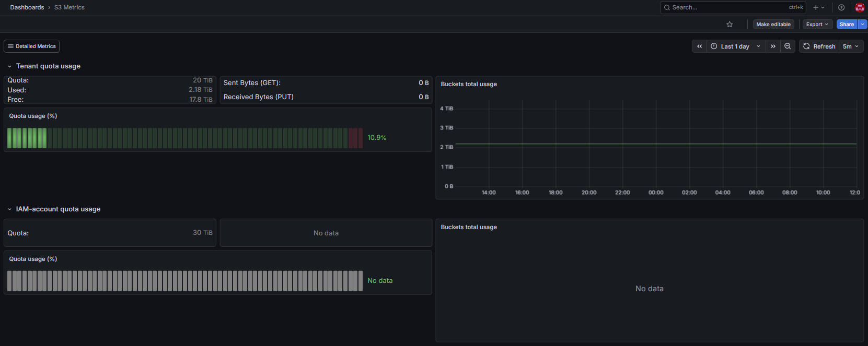Image resolution: width=868 pixels, height=346 pixels.
Task: Open the Export dropdown
Action: [817, 25]
